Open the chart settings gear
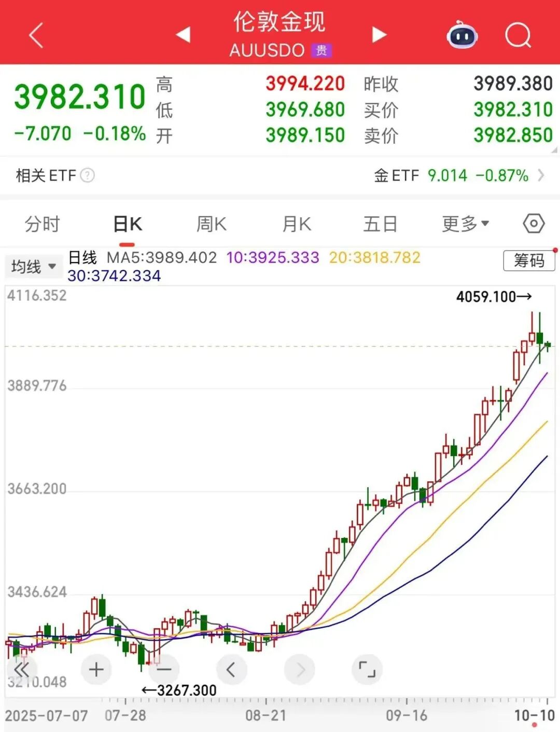560x732 pixels. click(533, 223)
